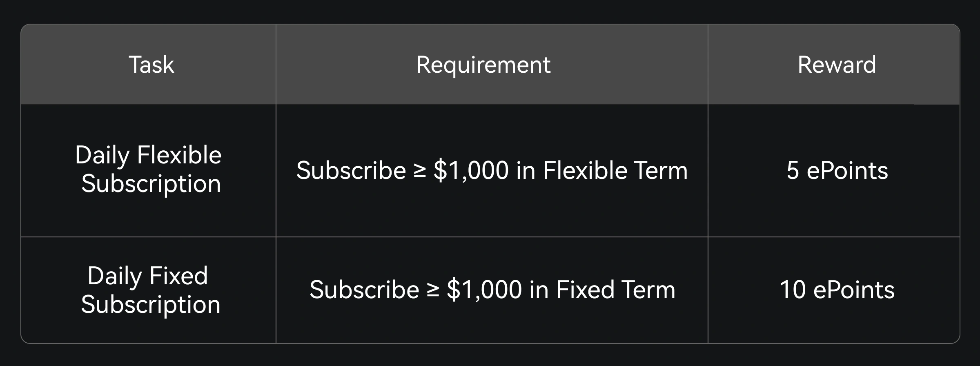Viewport: 980px width, 366px height.
Task: Click the Task column header
Action: [151, 65]
